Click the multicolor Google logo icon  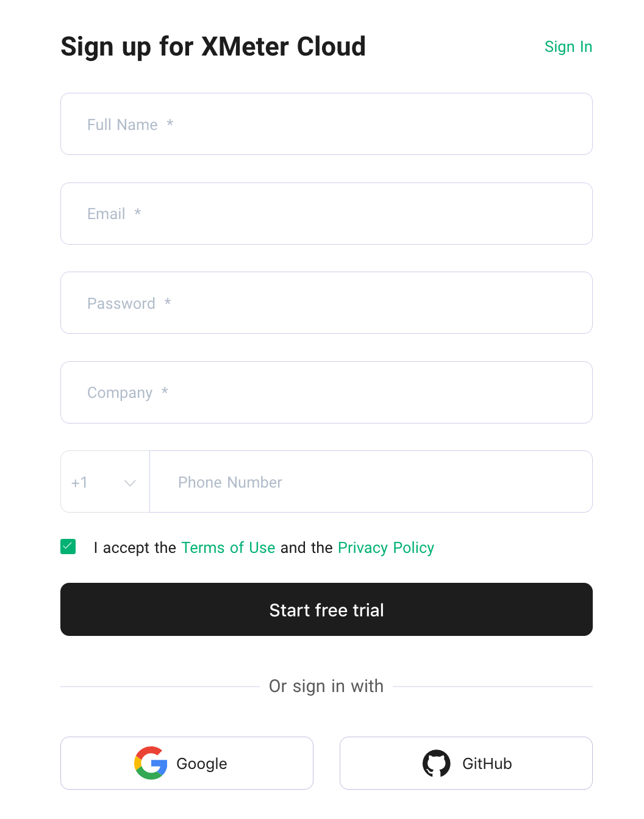[151, 763]
